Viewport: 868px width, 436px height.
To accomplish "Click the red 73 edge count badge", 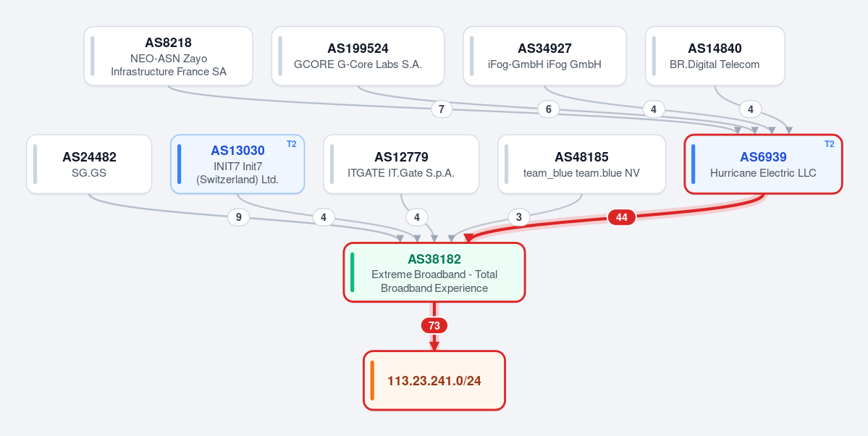I will (434, 326).
